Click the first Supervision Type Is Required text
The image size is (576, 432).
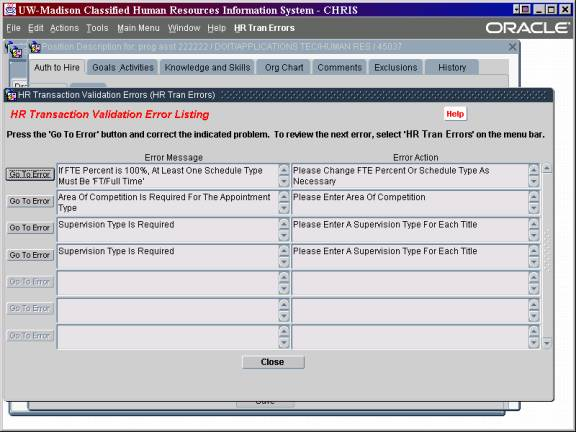click(116, 224)
